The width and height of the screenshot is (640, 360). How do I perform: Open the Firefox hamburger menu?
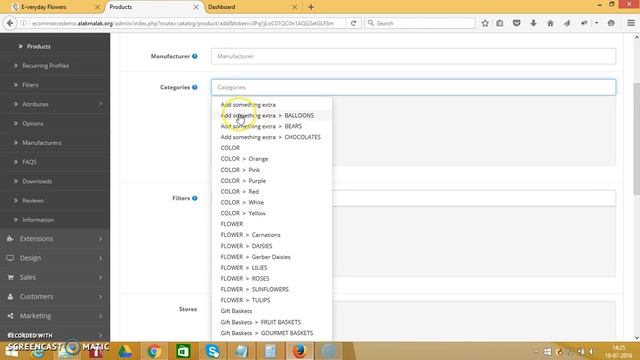[631, 23]
